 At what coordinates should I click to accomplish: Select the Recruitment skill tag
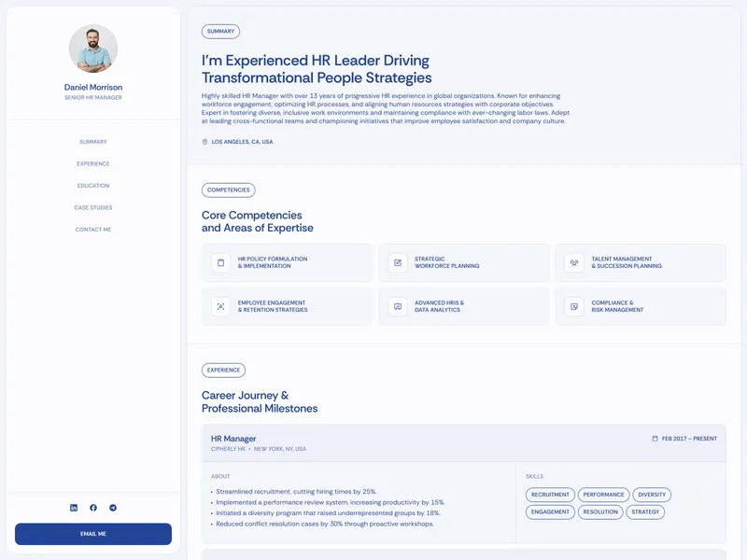[x=550, y=495]
